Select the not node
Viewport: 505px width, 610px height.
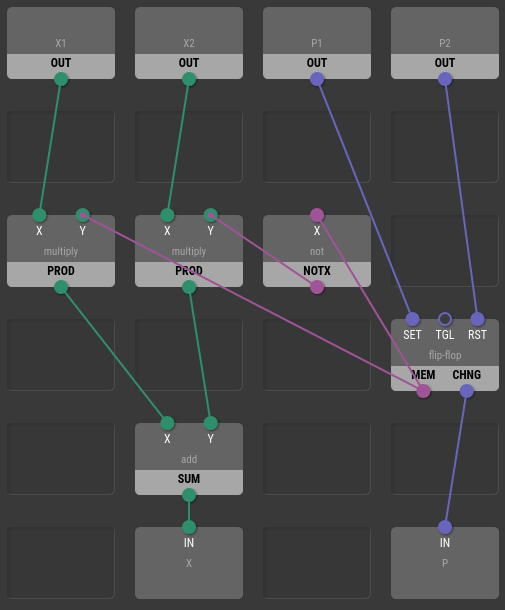pyautogui.click(x=317, y=251)
